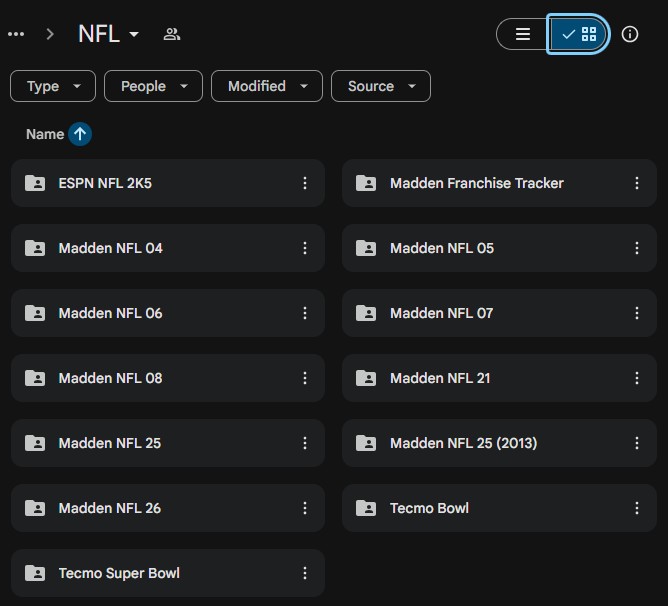Open more actions for Madden NFL 06
The image size is (668, 606).
pyautogui.click(x=305, y=313)
